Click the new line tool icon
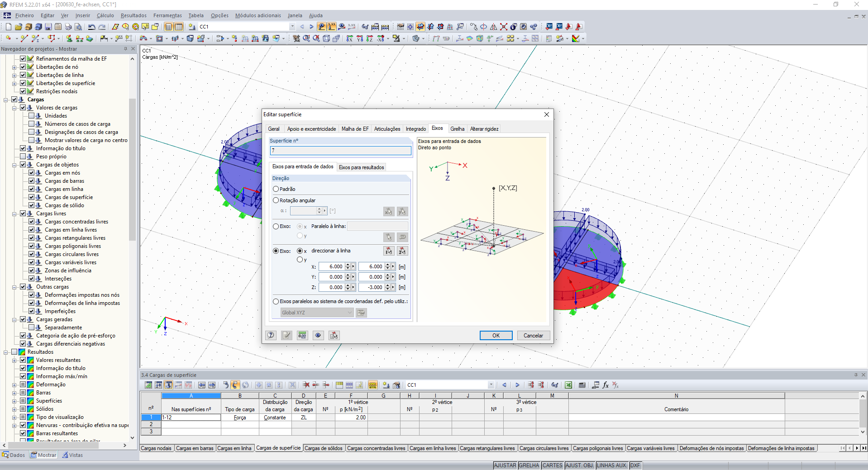Viewport: 868px width, 470px height. click(24, 38)
